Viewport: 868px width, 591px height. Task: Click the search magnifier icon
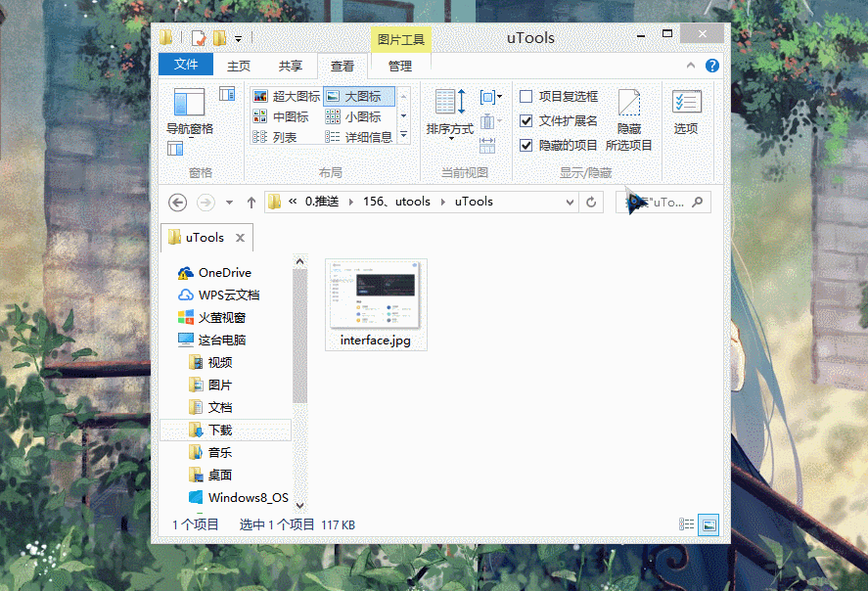(698, 202)
